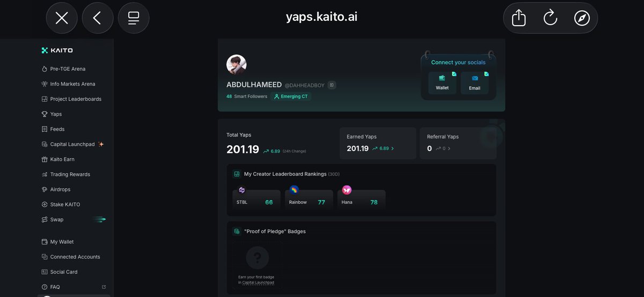The image size is (644, 297).
Task: Click the Project Leaderboards icon
Action: coord(45,99)
